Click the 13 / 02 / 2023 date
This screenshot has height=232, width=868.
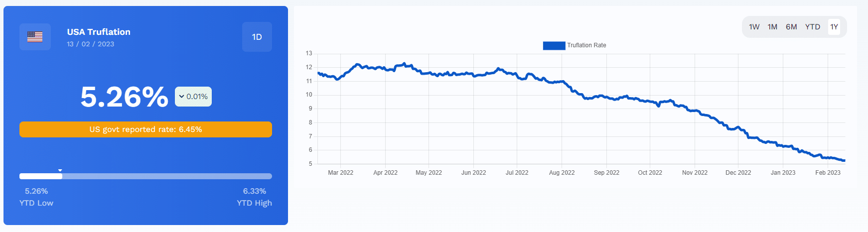click(91, 44)
